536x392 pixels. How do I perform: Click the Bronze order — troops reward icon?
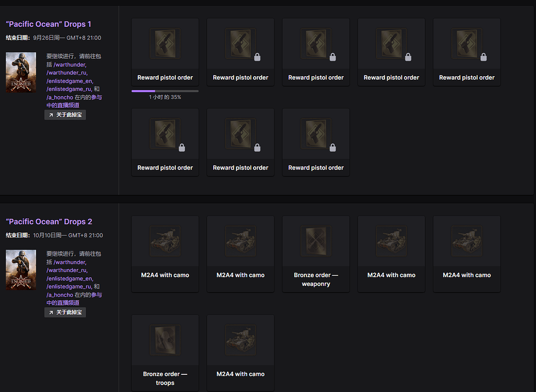(165, 340)
